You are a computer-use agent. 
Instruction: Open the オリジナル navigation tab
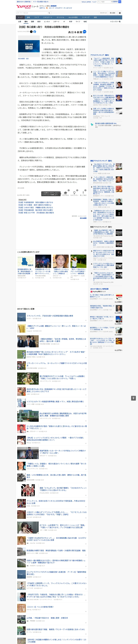(60, 17)
